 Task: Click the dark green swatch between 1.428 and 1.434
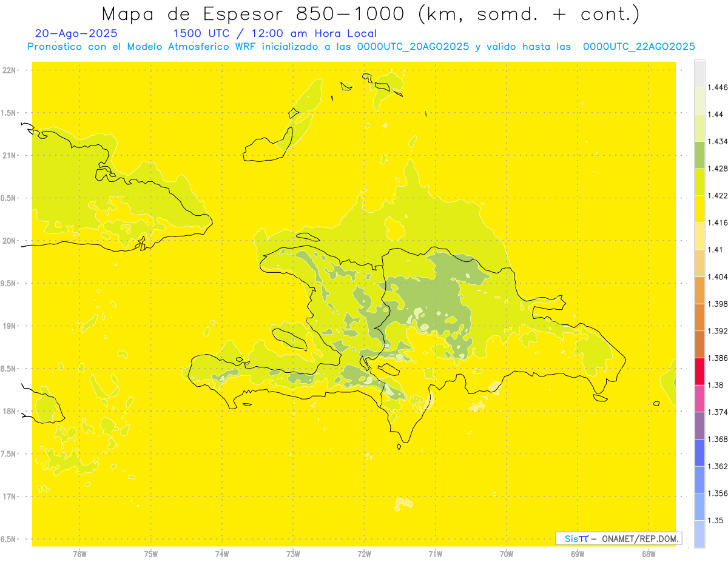point(699,155)
